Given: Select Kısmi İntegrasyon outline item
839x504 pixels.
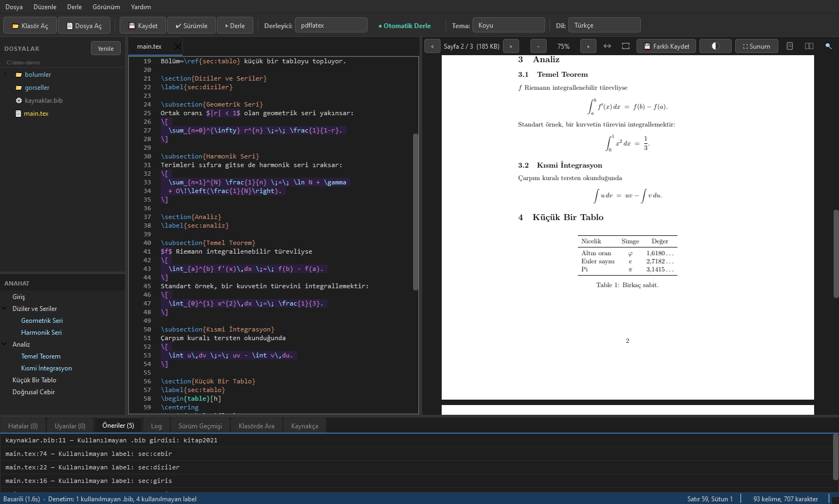Looking at the screenshot, I should coord(47,368).
